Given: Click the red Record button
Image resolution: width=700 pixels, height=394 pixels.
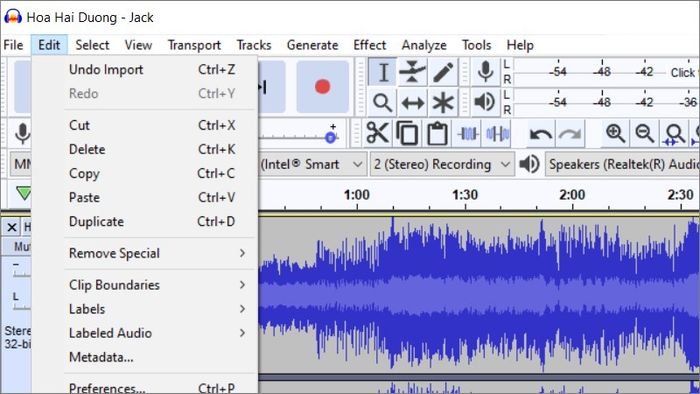Looking at the screenshot, I should coord(322,87).
